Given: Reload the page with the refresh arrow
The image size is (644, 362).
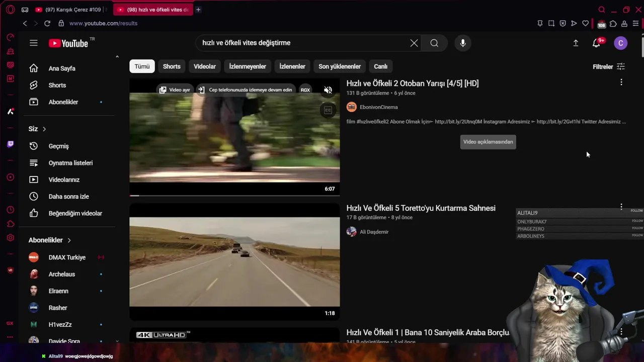Looking at the screenshot, I should pyautogui.click(x=47, y=23).
